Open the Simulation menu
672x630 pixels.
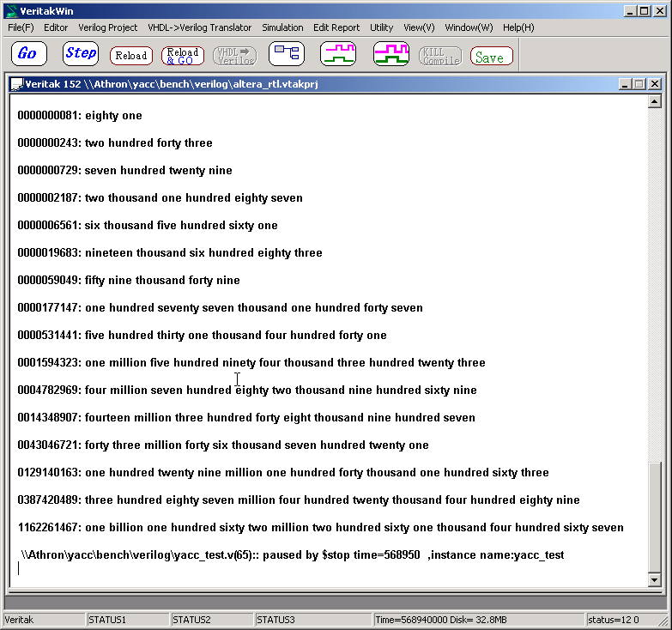[282, 27]
